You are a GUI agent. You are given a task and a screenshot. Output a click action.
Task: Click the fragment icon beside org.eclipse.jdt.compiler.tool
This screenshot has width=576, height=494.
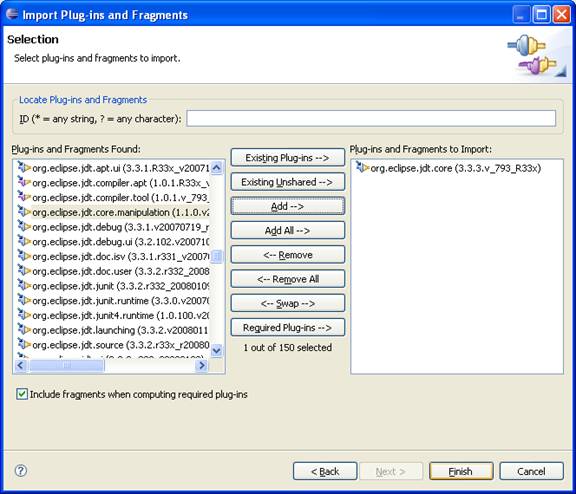(x=24, y=197)
